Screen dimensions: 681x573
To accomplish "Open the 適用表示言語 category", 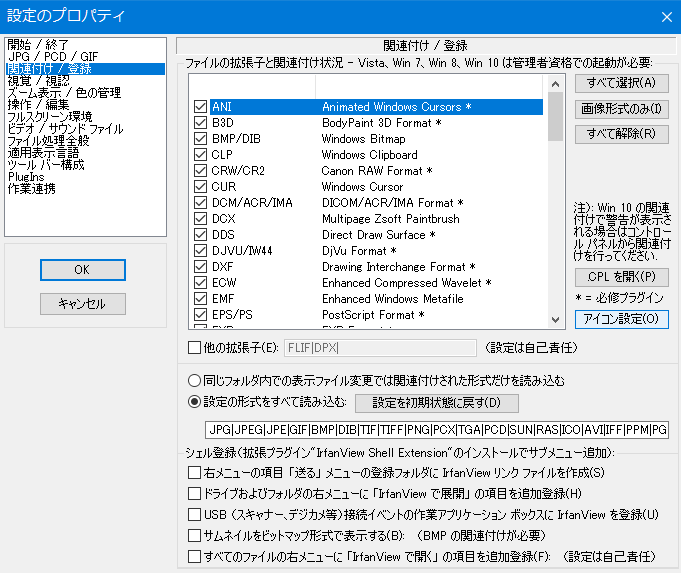I will point(43,152).
